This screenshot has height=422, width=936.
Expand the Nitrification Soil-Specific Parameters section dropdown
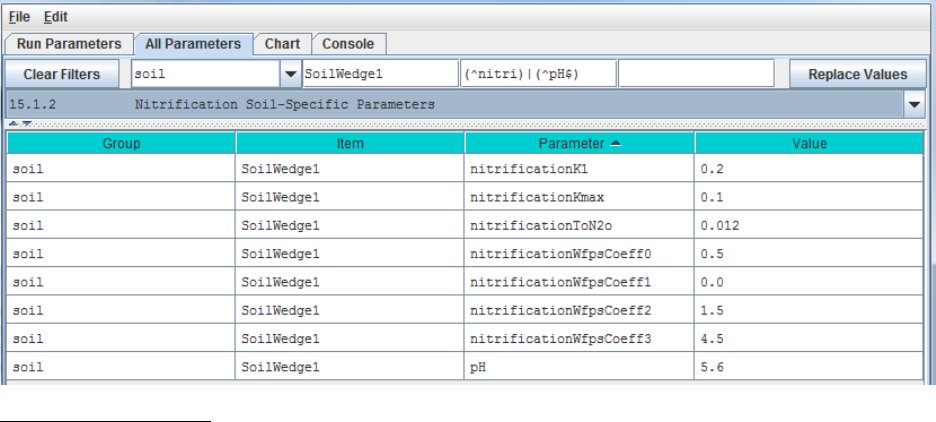pyautogui.click(x=914, y=104)
